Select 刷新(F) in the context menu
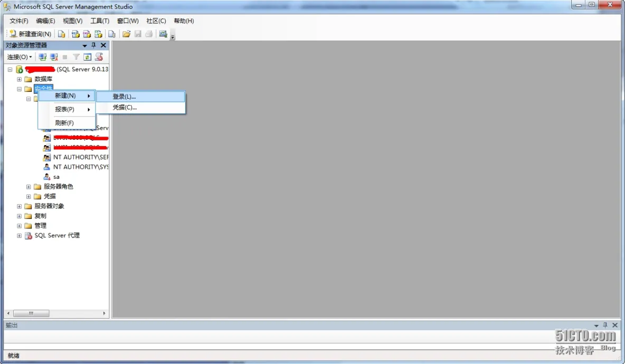Image resolution: width=625 pixels, height=364 pixels. [67, 123]
